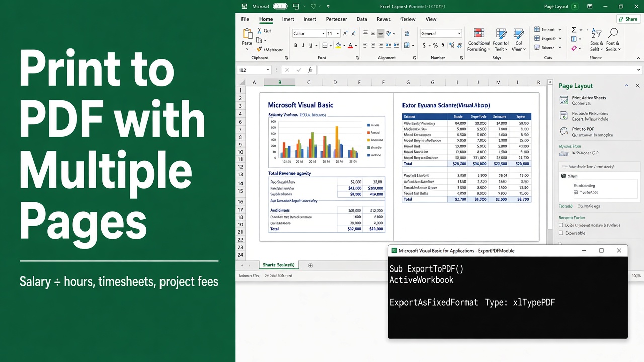Click the Currency dollar sign icon
Image resolution: width=644 pixels, height=362 pixels.
424,45
